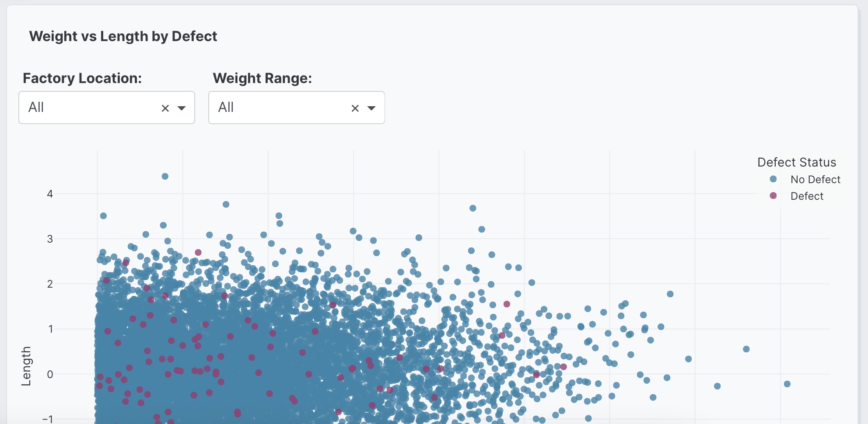Toggle the Defect series in the legend
Viewport: 868px width, 424px height.
pyautogui.click(x=806, y=196)
